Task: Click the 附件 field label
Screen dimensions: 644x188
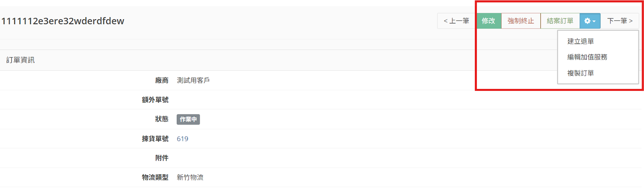Action: pos(162,158)
